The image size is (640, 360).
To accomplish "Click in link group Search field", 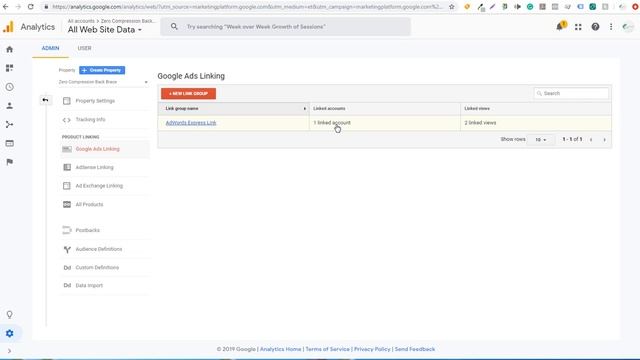I will pyautogui.click(x=571, y=93).
